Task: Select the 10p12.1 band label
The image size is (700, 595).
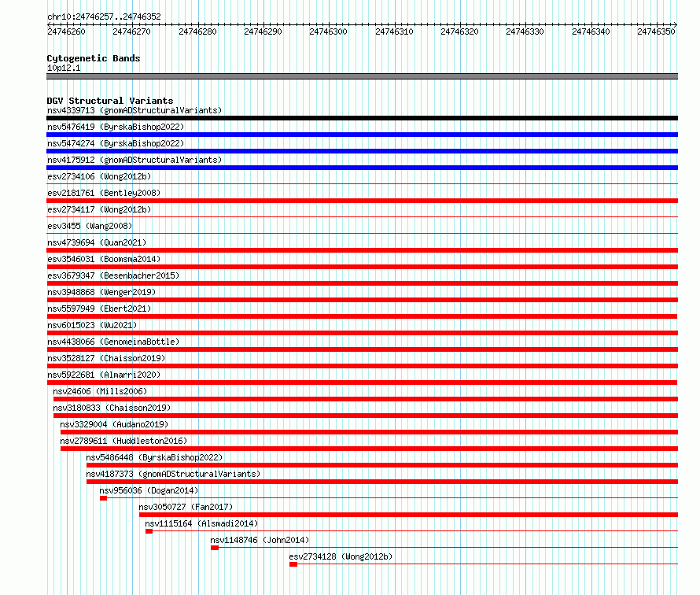Action: click(64, 68)
